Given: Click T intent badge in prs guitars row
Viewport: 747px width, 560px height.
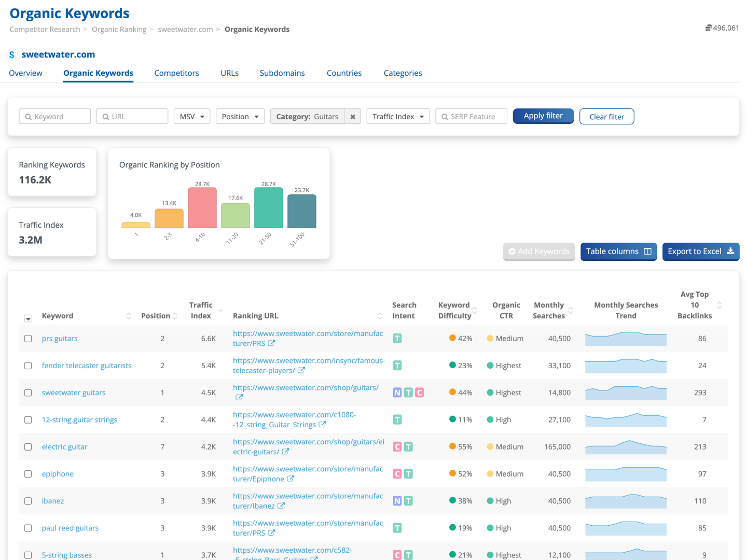Looking at the screenshot, I should point(397,339).
